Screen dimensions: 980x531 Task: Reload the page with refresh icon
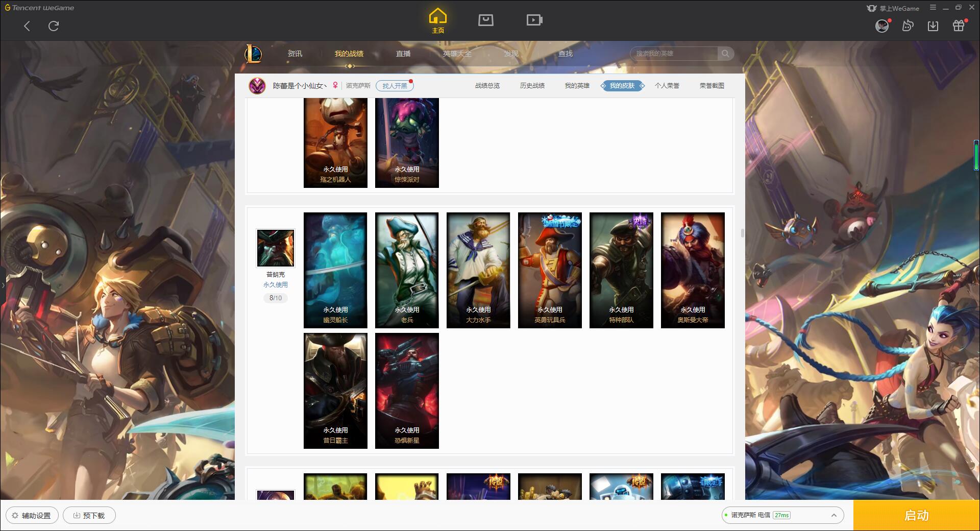54,26
